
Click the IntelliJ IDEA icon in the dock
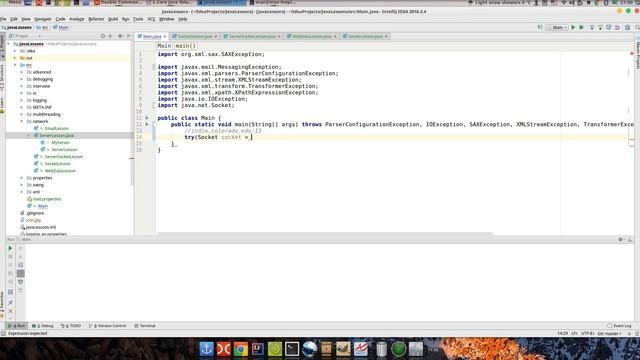point(258,349)
